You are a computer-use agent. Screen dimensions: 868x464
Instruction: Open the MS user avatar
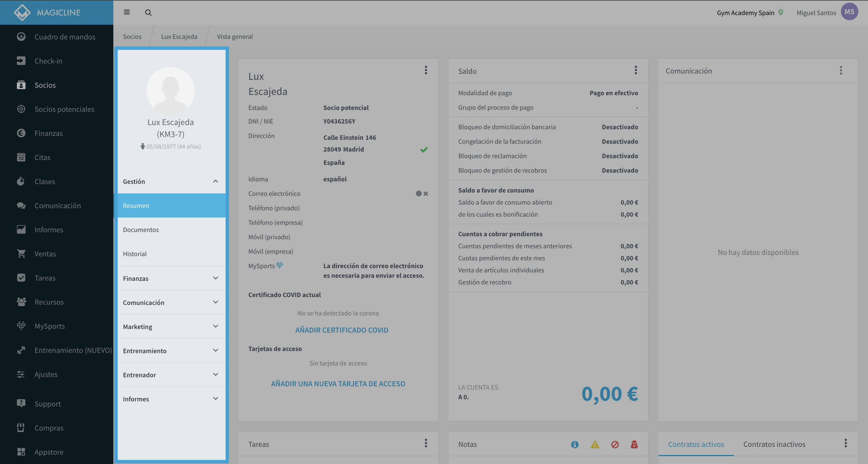[x=849, y=12]
